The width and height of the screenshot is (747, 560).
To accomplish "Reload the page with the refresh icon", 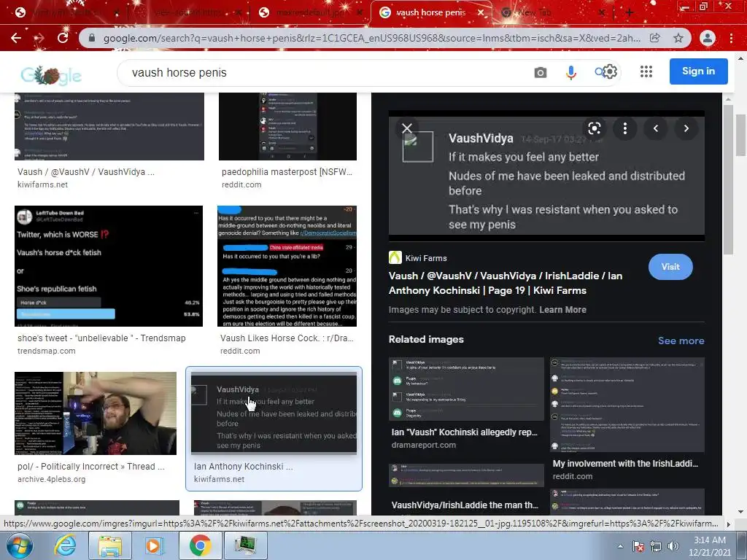I will [63, 38].
